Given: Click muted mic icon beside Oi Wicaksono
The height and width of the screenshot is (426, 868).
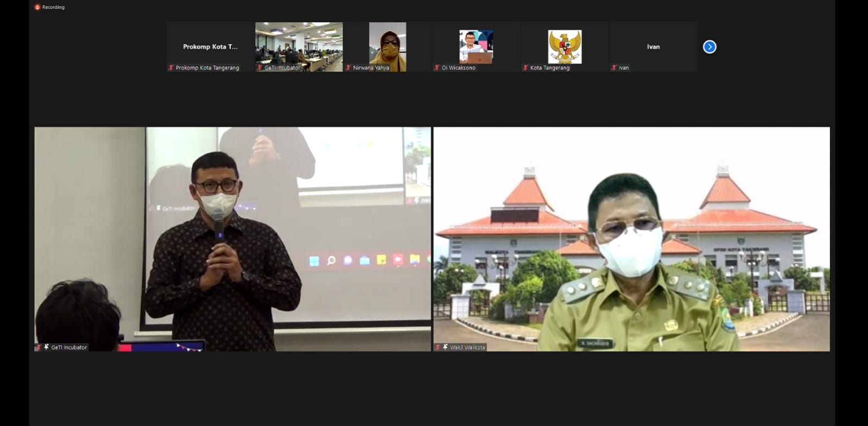Looking at the screenshot, I should [437, 68].
